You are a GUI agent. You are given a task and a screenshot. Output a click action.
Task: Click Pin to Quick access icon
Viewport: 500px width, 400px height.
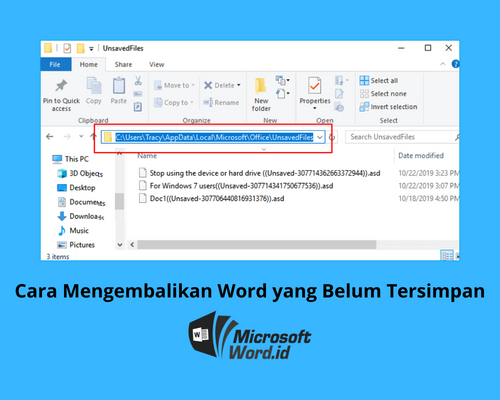point(61,86)
